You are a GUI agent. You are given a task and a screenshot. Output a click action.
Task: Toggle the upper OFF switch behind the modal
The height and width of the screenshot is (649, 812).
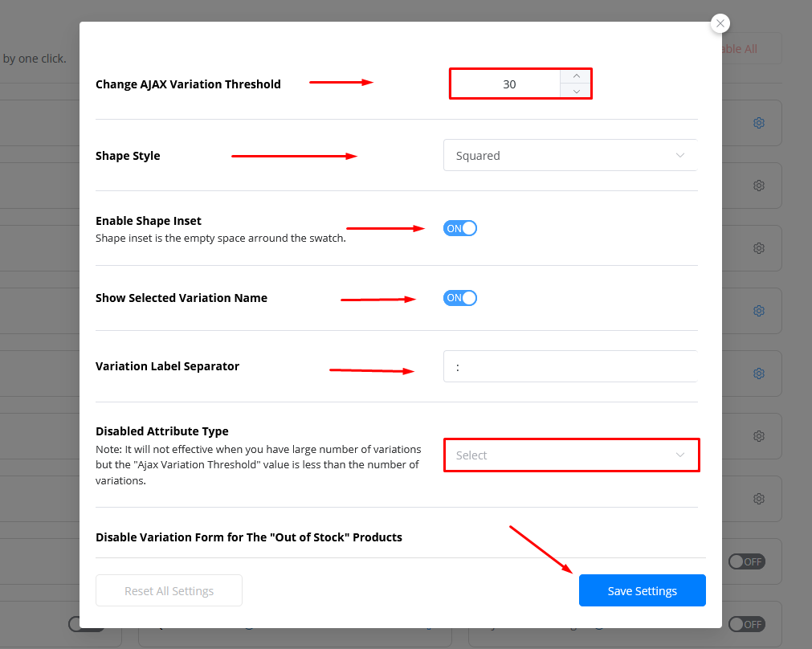pos(746,561)
